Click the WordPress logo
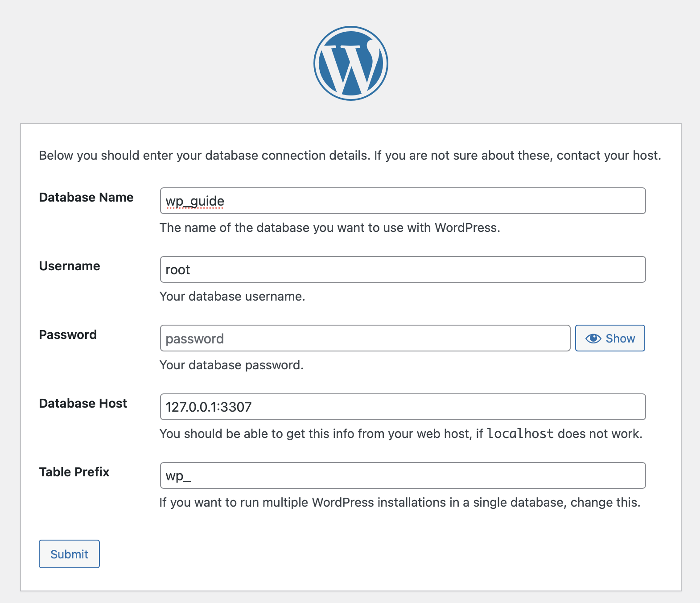 tap(350, 63)
